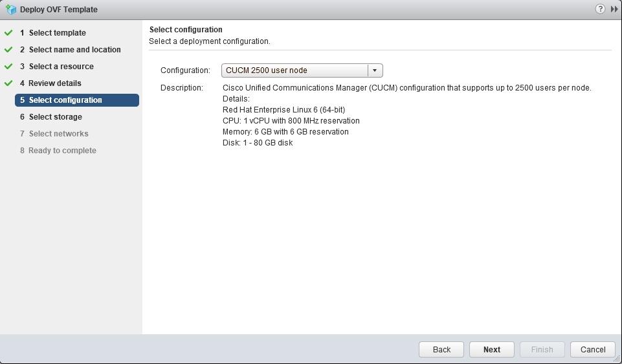Click the disabled Finish button
Screen dimensions: 622x364
click(542, 349)
